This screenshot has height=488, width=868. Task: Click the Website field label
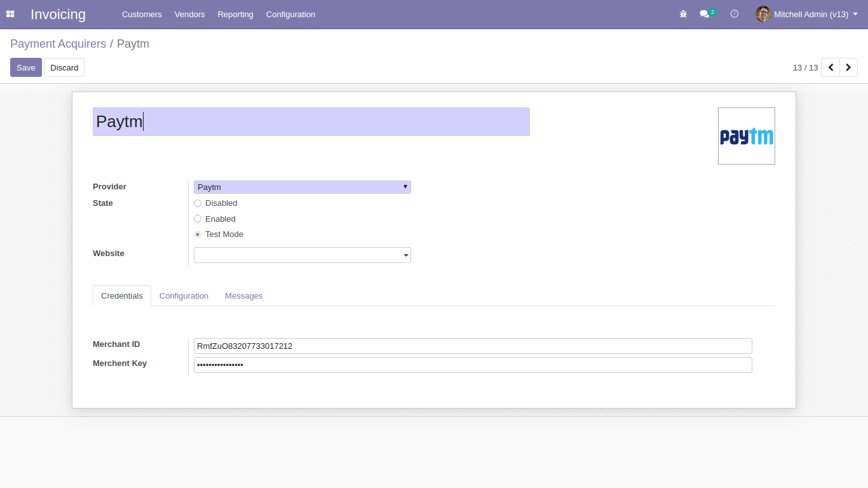tap(109, 254)
